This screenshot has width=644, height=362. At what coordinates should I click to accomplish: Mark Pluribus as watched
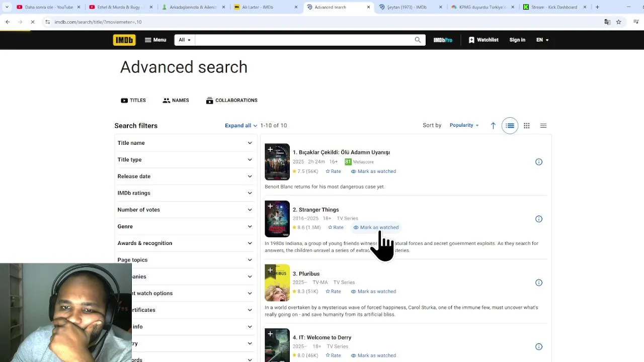[x=373, y=292]
